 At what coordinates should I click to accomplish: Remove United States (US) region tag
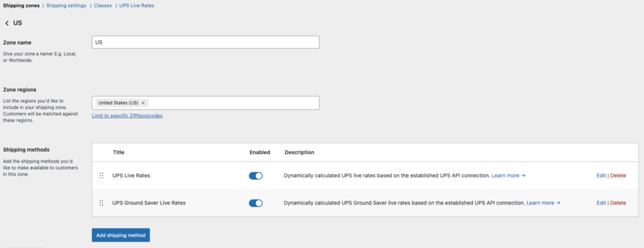pos(143,103)
